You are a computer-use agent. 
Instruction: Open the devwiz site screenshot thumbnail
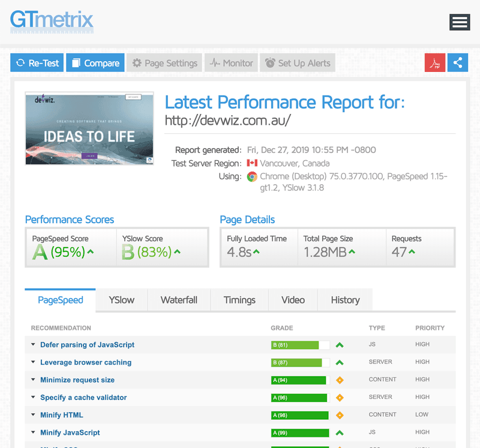coord(89,128)
